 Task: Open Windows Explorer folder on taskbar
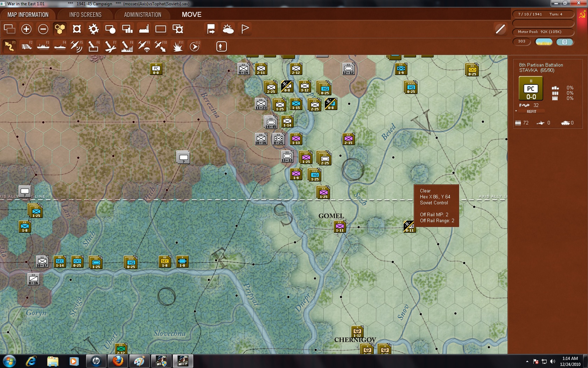click(52, 361)
